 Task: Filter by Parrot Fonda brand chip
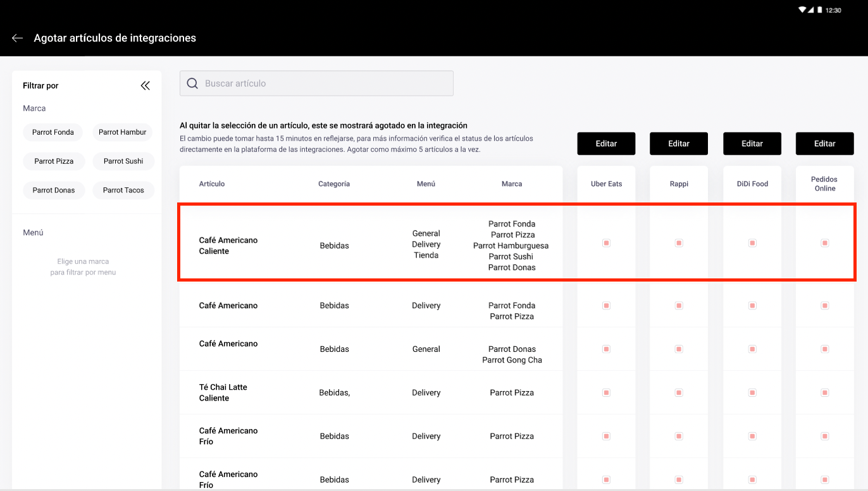click(x=53, y=132)
